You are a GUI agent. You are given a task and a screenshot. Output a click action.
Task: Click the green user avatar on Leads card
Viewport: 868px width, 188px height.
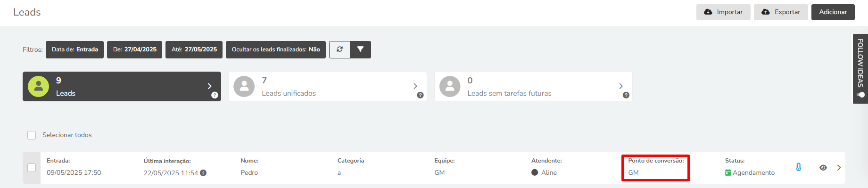38,86
